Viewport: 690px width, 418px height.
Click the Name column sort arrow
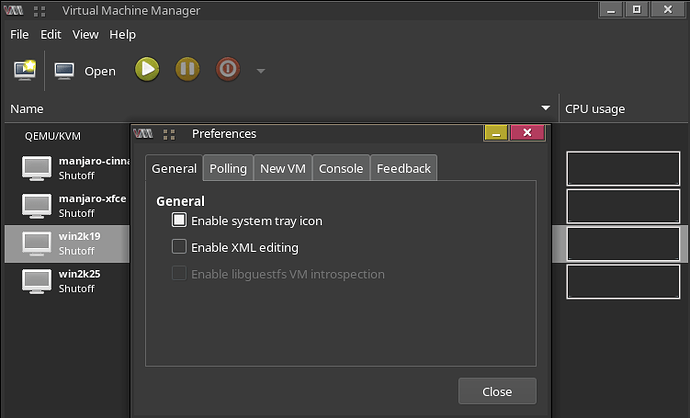coord(545,108)
